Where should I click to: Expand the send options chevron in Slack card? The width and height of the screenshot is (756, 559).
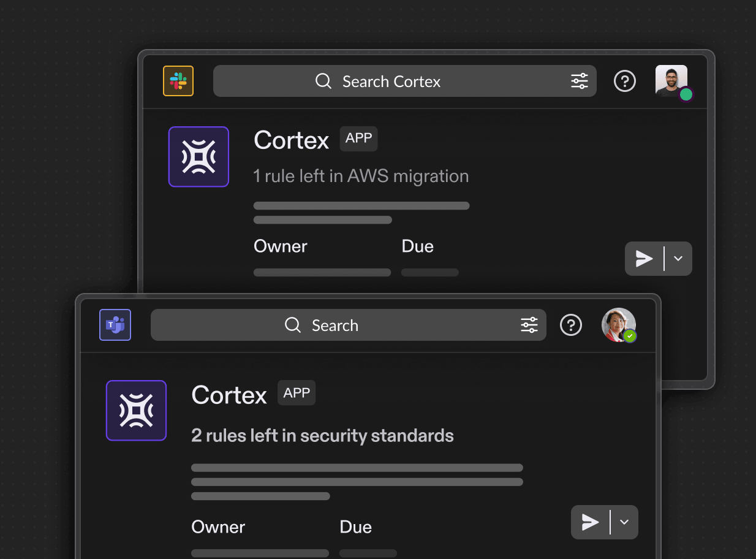tap(678, 258)
